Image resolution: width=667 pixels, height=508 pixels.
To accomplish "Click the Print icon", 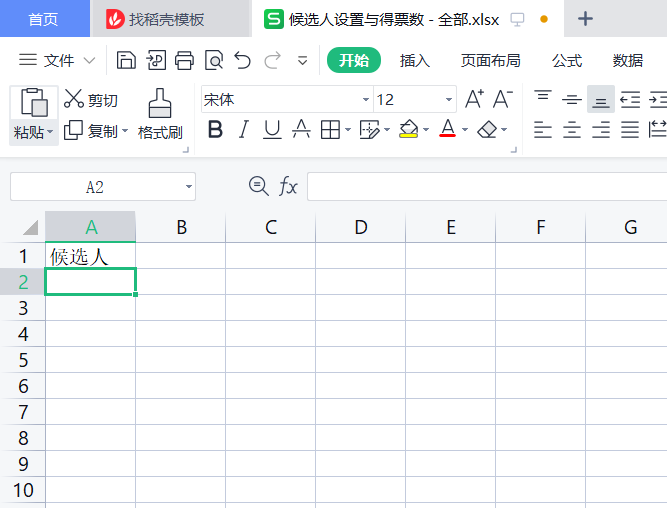I will pos(185,60).
